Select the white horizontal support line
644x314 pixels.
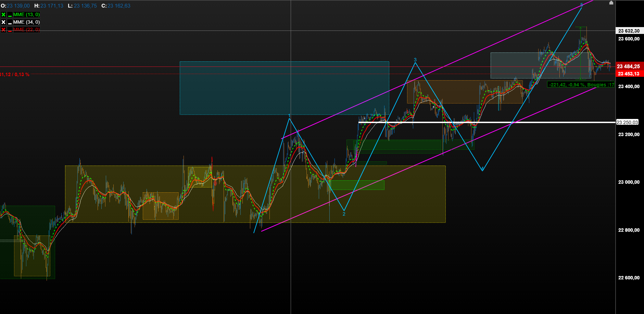point(487,122)
